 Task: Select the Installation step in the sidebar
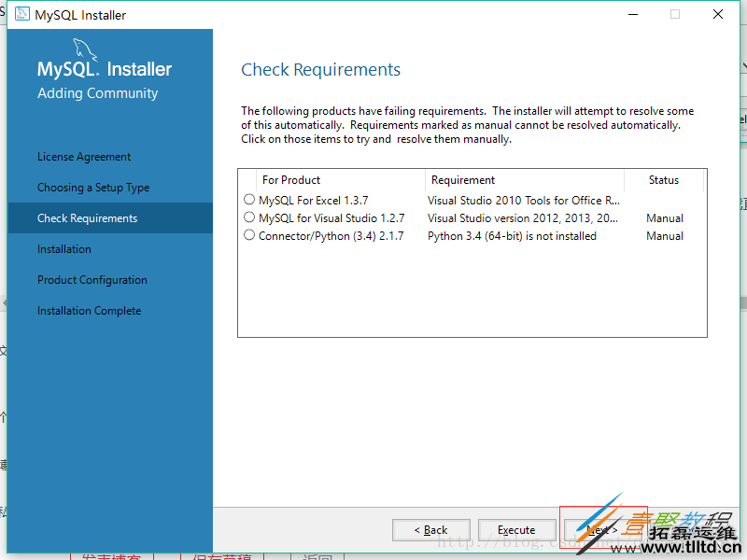coord(63,248)
